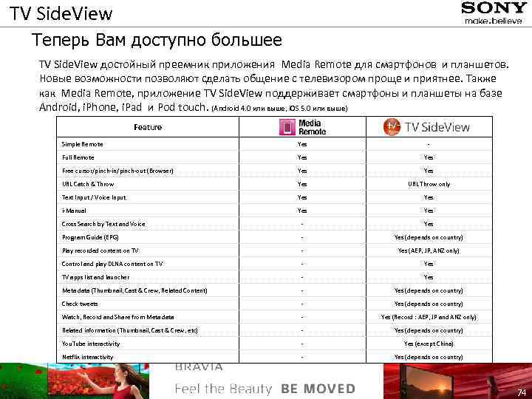Screen dimensions: 532x399
Task: Click the 'URL Catch & Throw' row label
Action: [88, 184]
